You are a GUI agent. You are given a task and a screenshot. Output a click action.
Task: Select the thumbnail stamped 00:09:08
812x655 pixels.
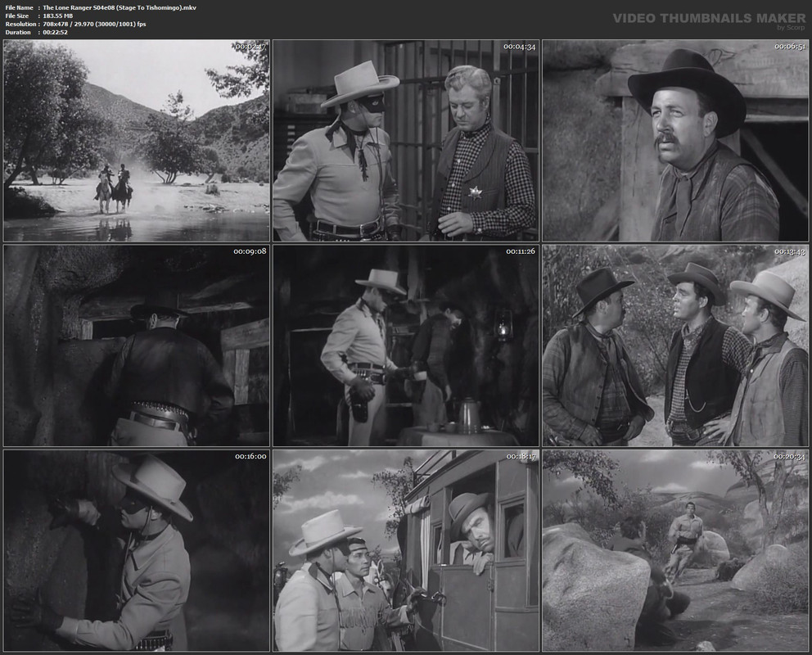click(136, 346)
